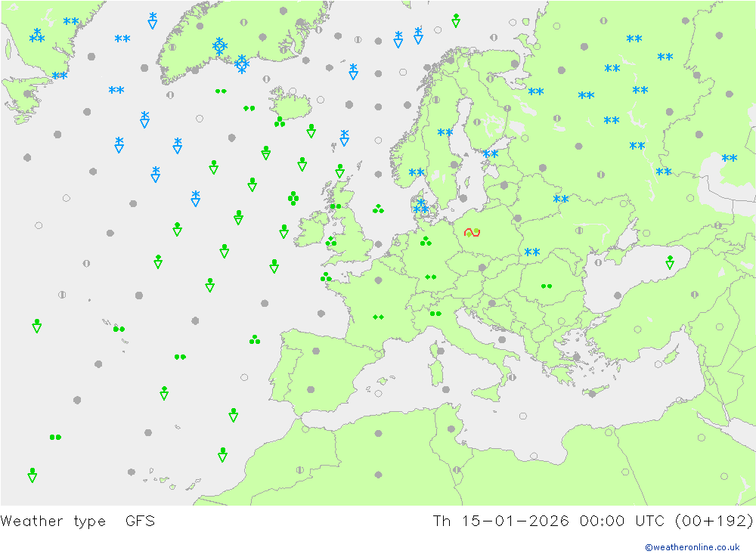Screen dimensions: 756x554
Task: Click the green shower symbol in bottom-left corner
Action: click(33, 475)
